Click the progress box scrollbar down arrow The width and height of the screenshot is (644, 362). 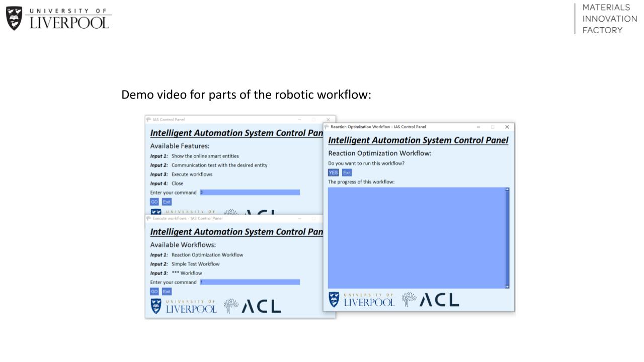[507, 286]
